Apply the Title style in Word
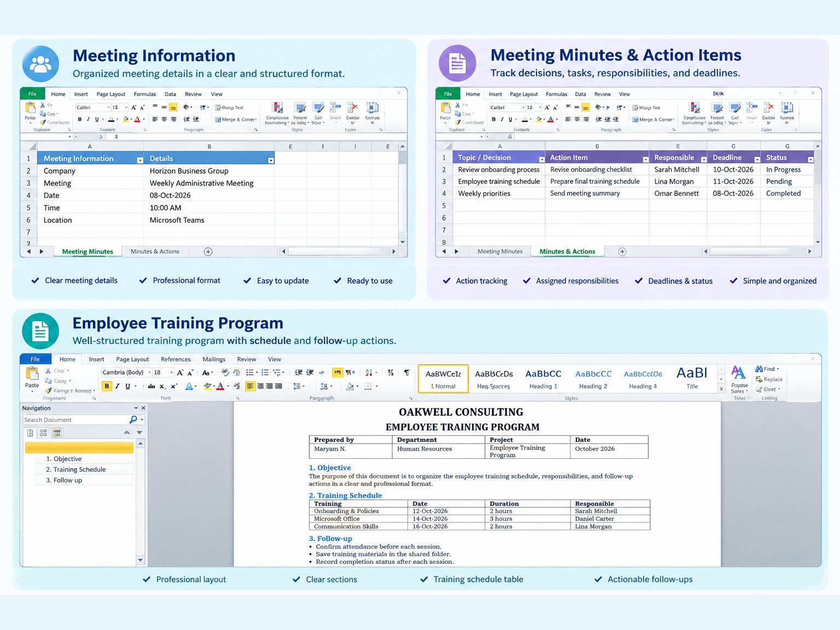This screenshot has height=630, width=840. pos(692,378)
